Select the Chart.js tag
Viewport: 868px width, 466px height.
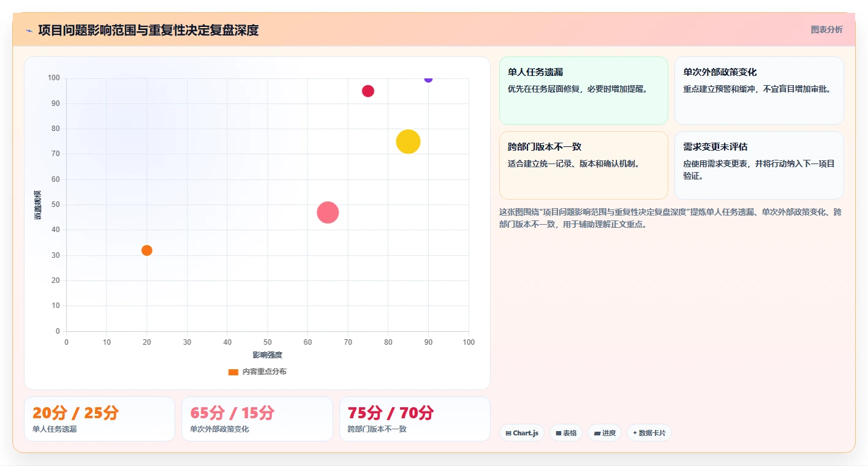pos(522,433)
